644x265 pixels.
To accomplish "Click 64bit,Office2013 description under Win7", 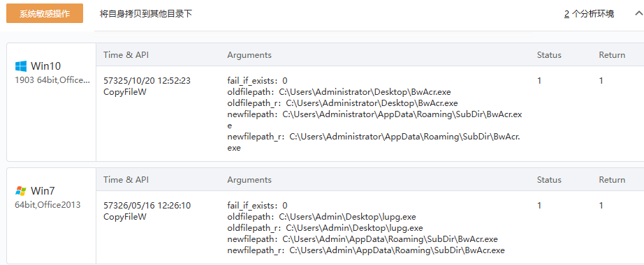I will point(47,205).
